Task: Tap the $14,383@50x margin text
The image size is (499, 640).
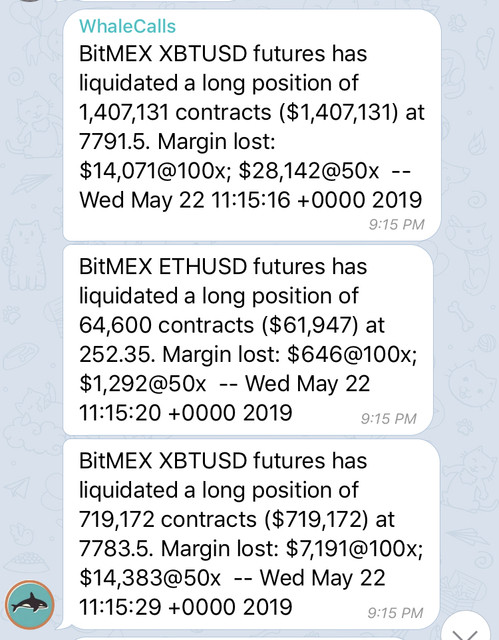Action: coord(150,578)
